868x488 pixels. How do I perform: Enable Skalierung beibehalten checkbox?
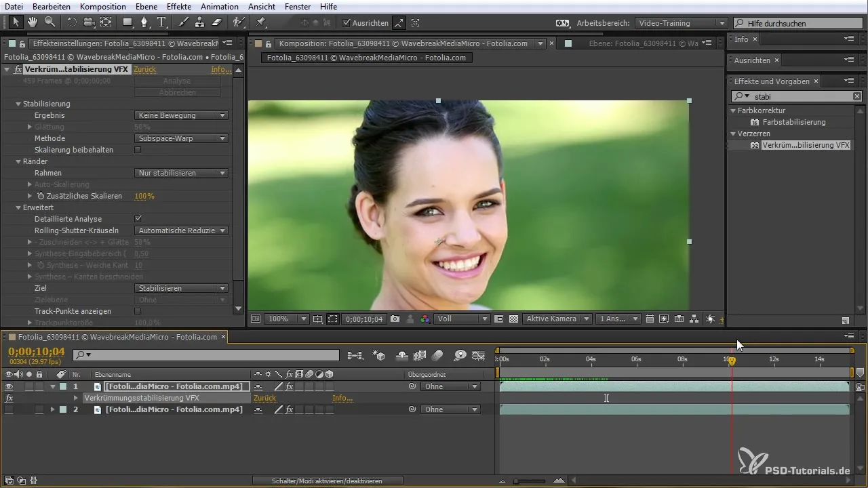click(138, 150)
